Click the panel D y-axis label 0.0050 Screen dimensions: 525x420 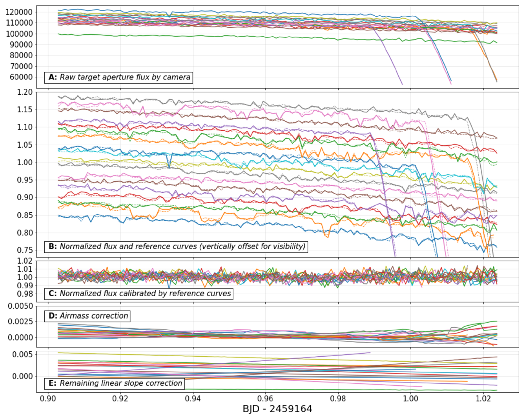[x=21, y=306]
